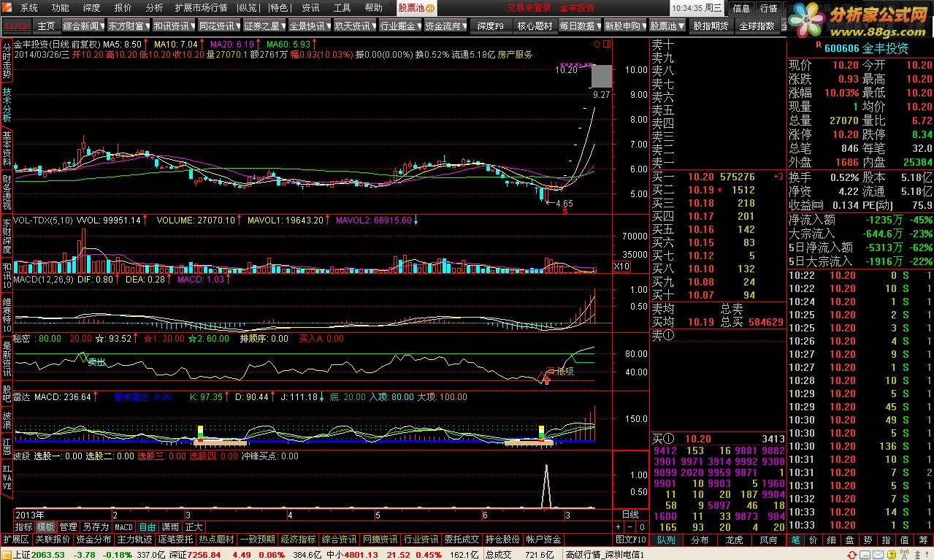Switch to the 分时走势 side tab
The width and height of the screenshot is (934, 560).
pyautogui.click(x=7, y=61)
